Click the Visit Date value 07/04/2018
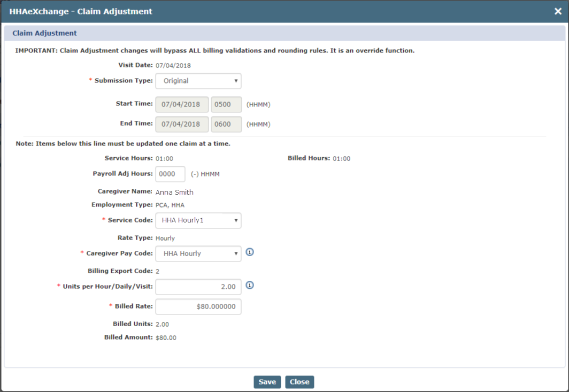569x392 pixels. point(173,66)
